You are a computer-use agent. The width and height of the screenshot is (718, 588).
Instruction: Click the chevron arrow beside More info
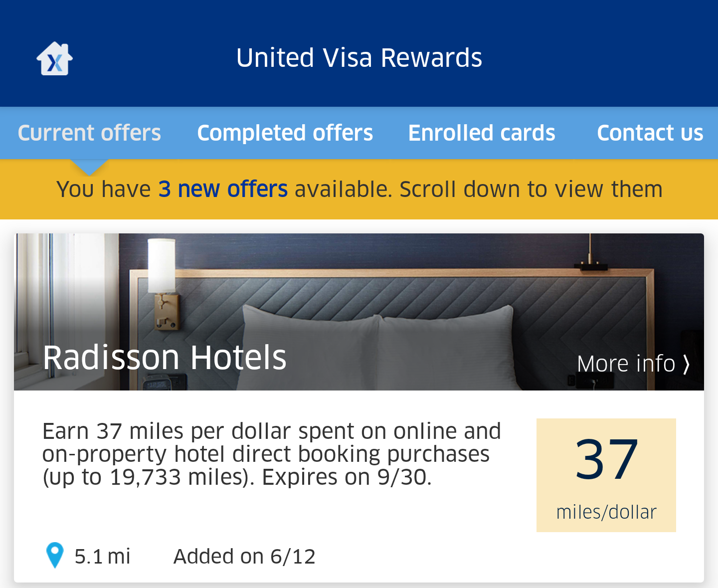click(687, 364)
